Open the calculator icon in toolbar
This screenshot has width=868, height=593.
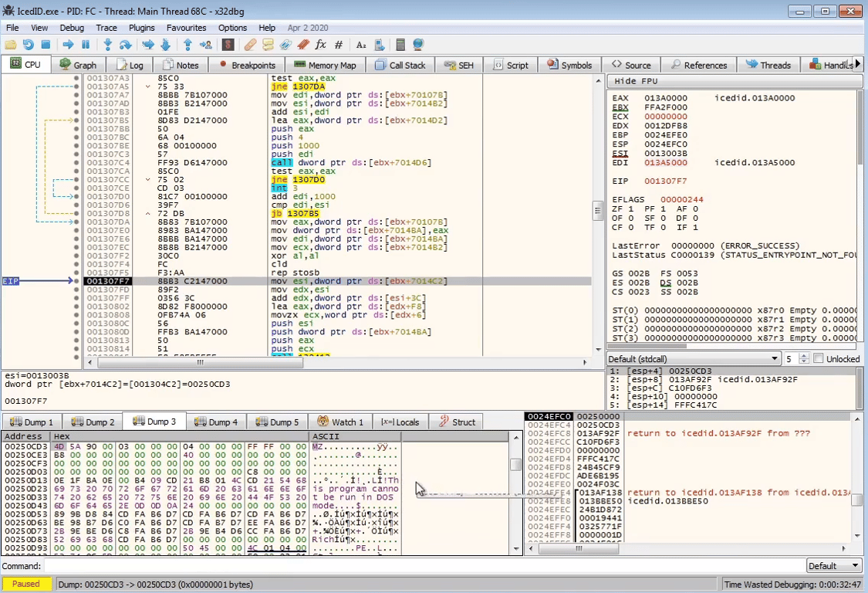click(400, 45)
